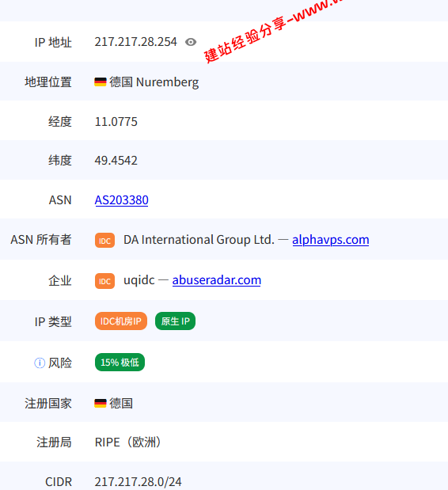This screenshot has width=448, height=490.
Task: Click the CIDR value 217.217.28.0/24
Action: 138,481
